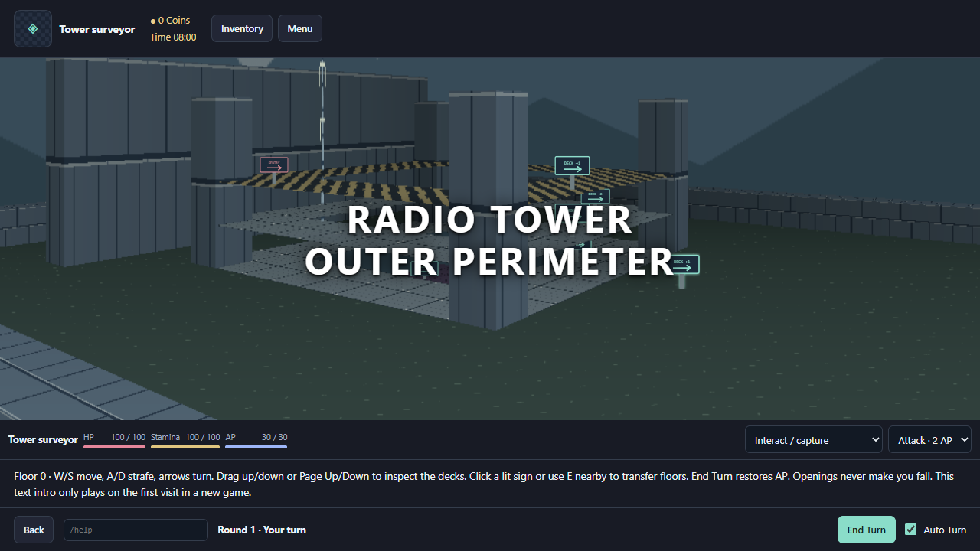
Task: Click the End Turn button
Action: click(x=866, y=530)
